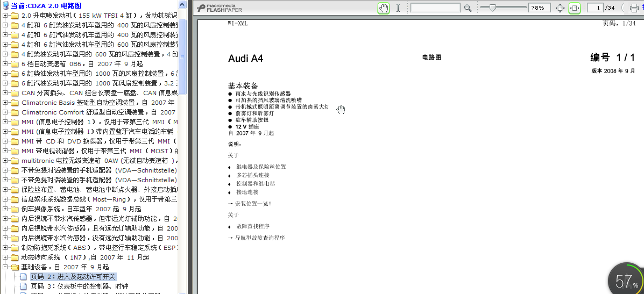The height and width of the screenshot is (294, 644).
Task: Click folder icon for 倒车摄像系统
Action: [15, 209]
